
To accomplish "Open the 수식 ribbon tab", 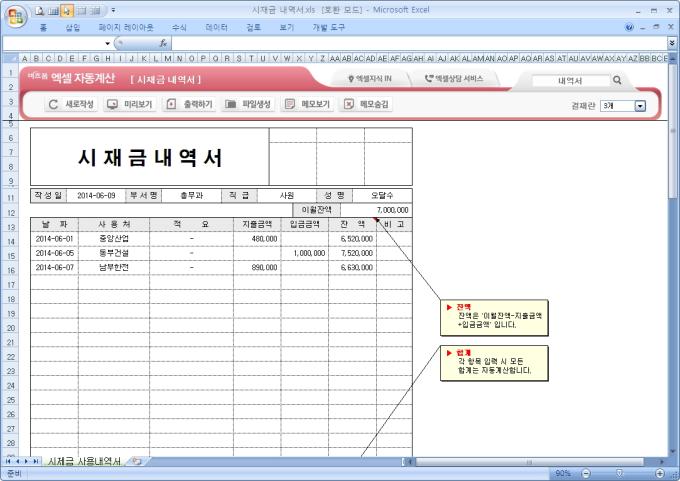I will pyautogui.click(x=179, y=27).
